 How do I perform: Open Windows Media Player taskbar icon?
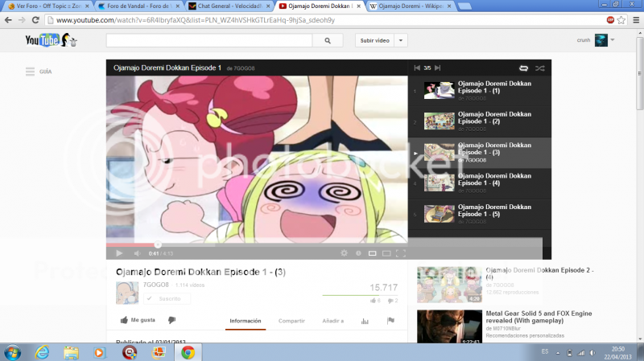pos(99,352)
